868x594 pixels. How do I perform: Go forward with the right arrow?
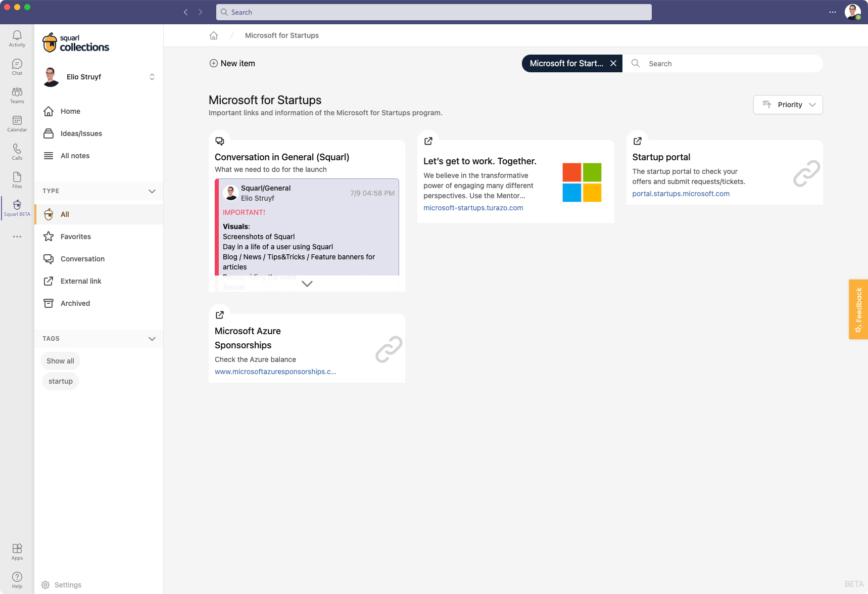click(x=201, y=12)
